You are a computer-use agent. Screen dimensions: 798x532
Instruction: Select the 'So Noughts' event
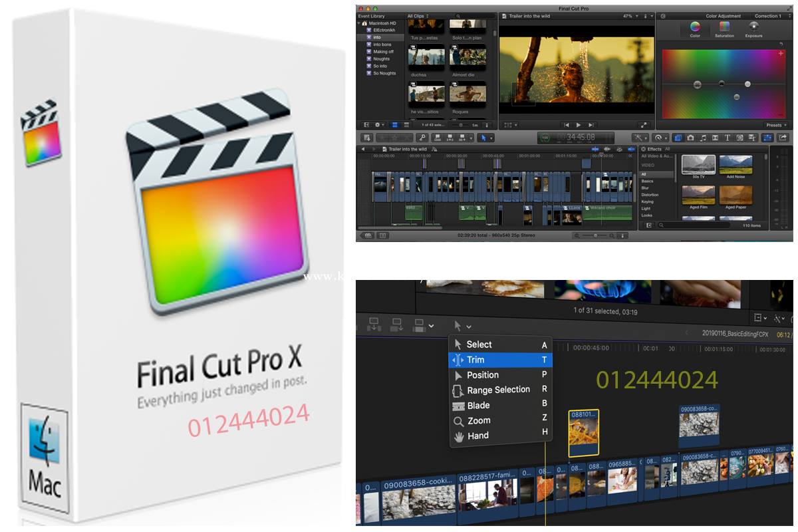pyautogui.click(x=383, y=73)
